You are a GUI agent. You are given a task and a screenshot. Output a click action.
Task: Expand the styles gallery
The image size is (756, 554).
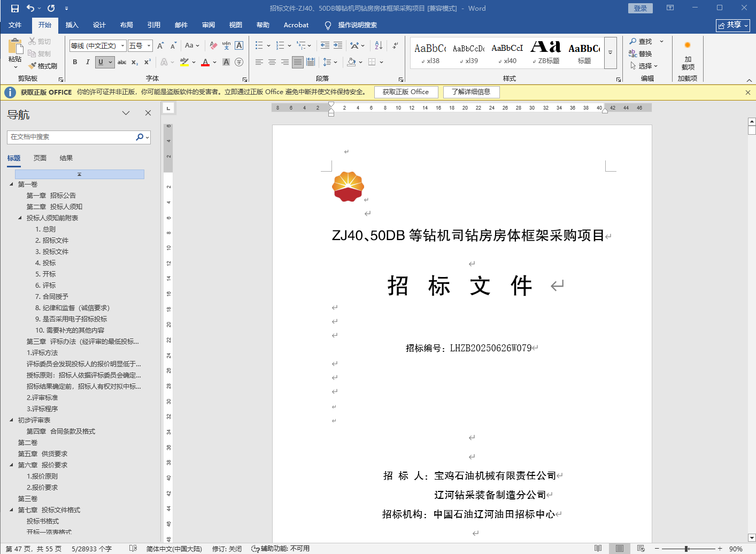coord(611,53)
